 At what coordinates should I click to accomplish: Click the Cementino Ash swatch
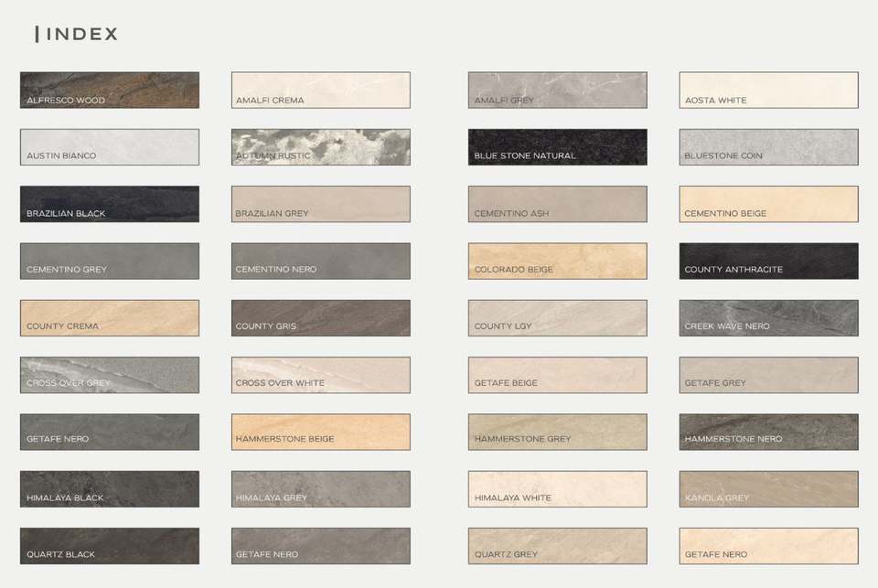[558, 204]
